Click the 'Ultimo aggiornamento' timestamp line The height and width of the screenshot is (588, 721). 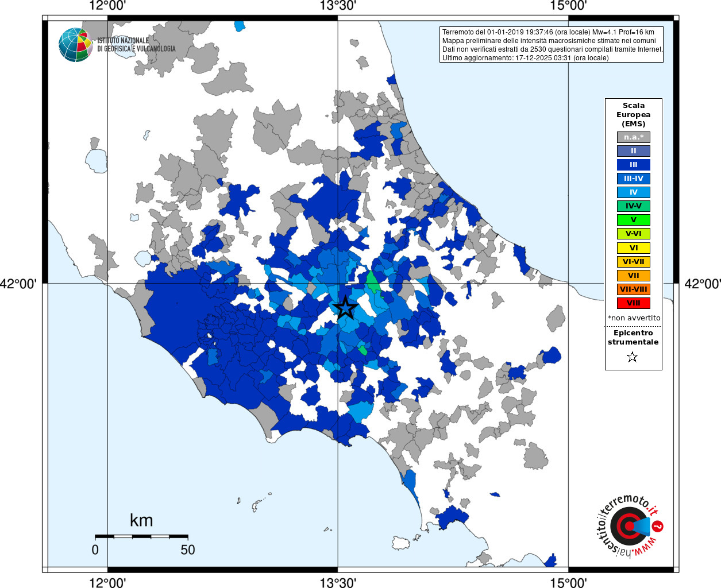point(525,58)
